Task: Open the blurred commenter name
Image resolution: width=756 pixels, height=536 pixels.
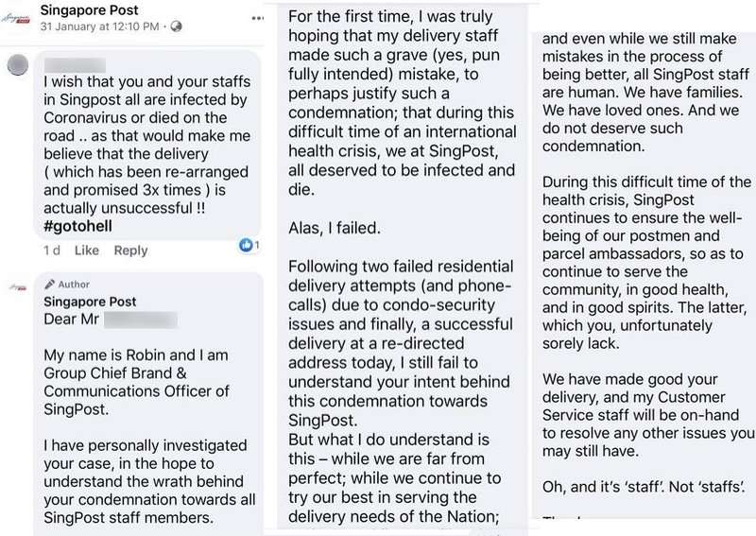Action: [75, 64]
